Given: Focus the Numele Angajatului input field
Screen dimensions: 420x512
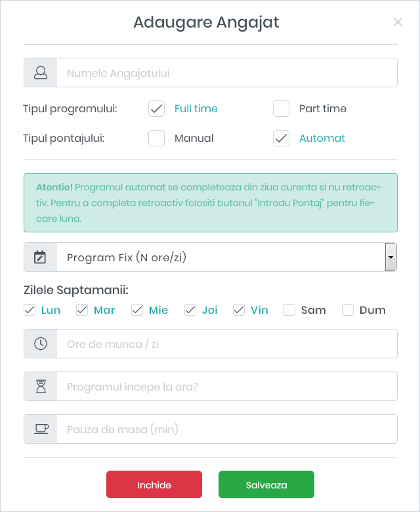Looking at the screenshot, I should pos(226,73).
